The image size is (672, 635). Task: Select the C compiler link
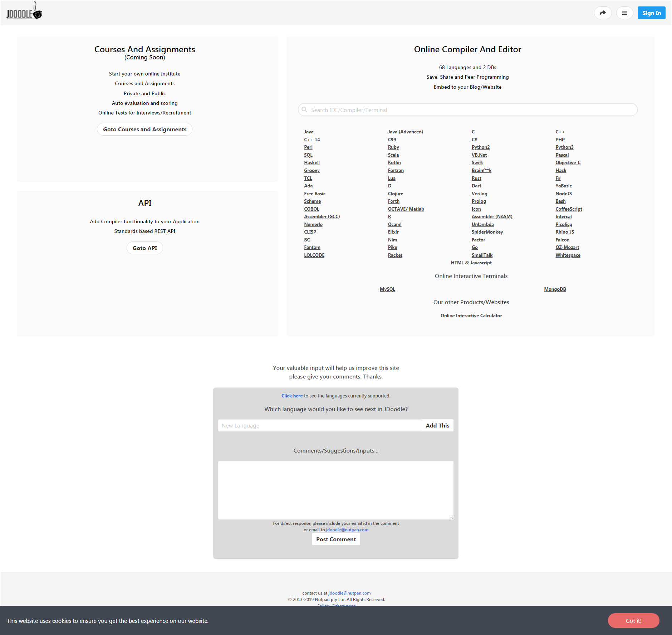473,132
